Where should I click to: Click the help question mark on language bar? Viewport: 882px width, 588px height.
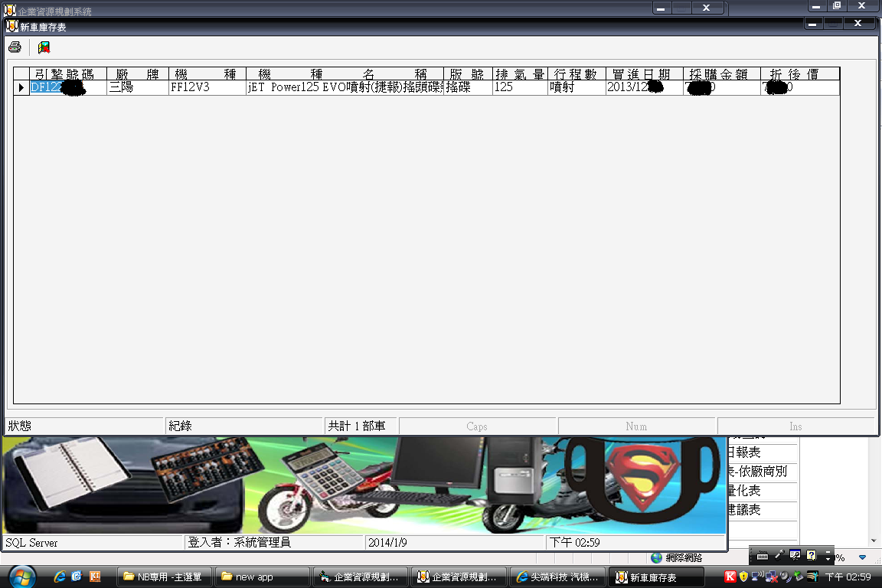[x=812, y=555]
